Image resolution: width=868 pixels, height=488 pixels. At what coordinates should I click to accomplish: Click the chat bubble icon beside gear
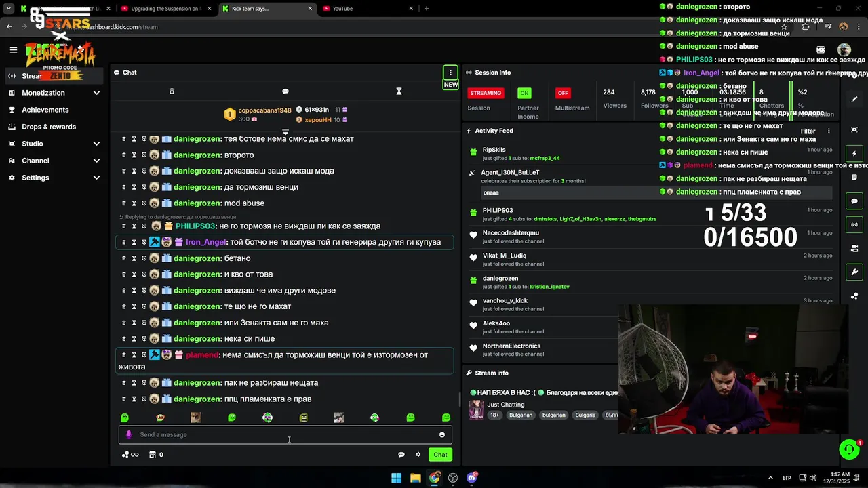pyautogui.click(x=401, y=455)
